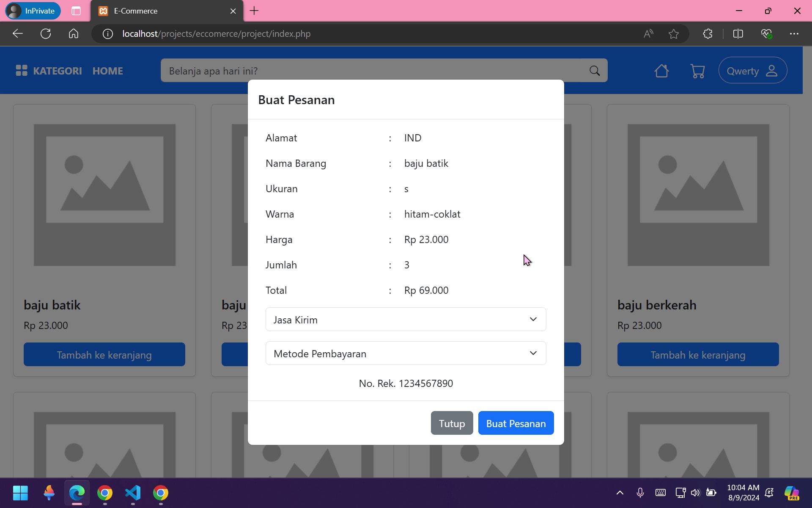Open notifications bell icon

click(x=769, y=493)
